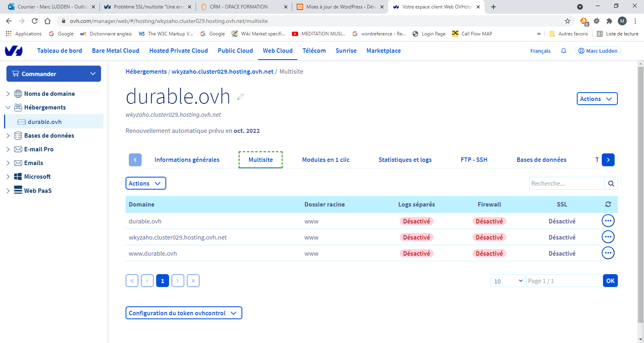Click the Recherche search field

(567, 184)
